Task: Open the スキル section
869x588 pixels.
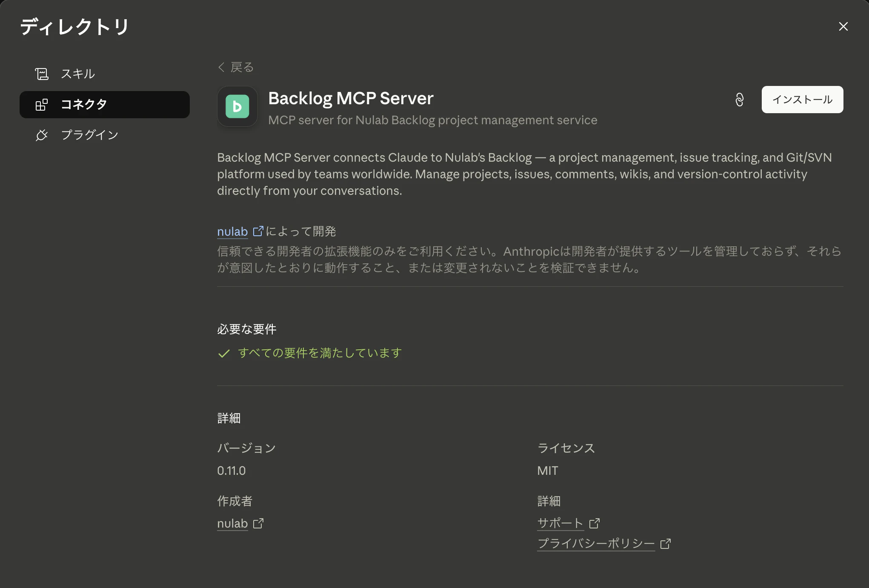Action: point(105,74)
